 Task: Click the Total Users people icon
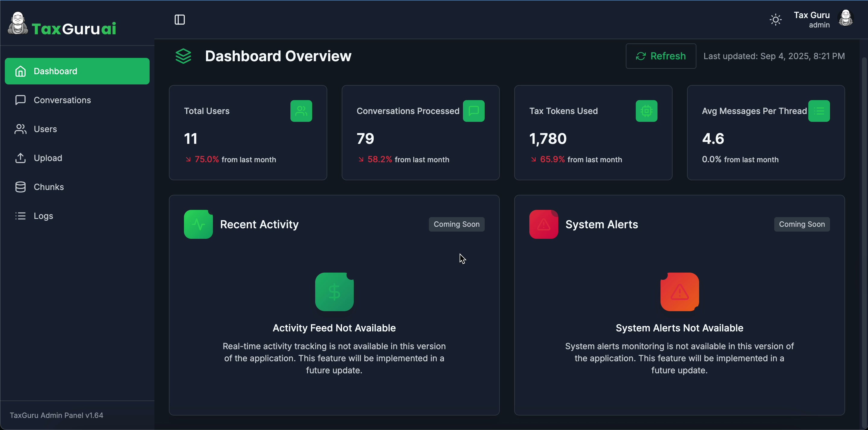[x=301, y=111]
